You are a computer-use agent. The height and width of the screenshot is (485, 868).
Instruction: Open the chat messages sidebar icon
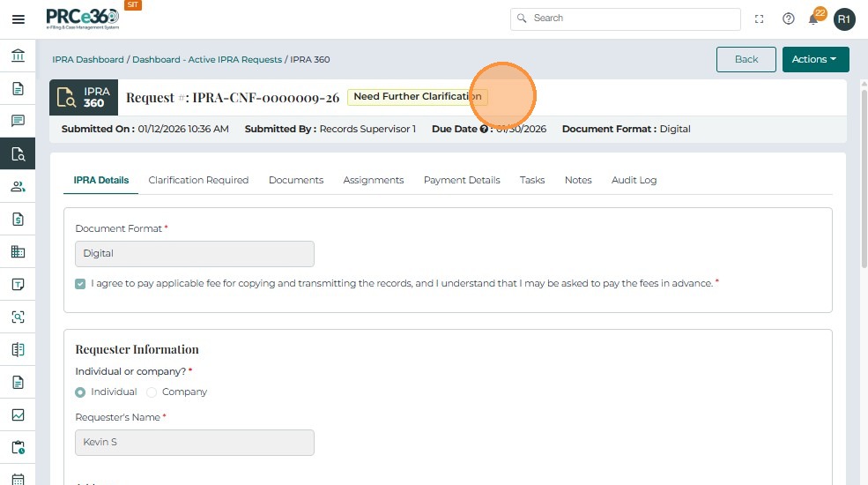tap(18, 121)
